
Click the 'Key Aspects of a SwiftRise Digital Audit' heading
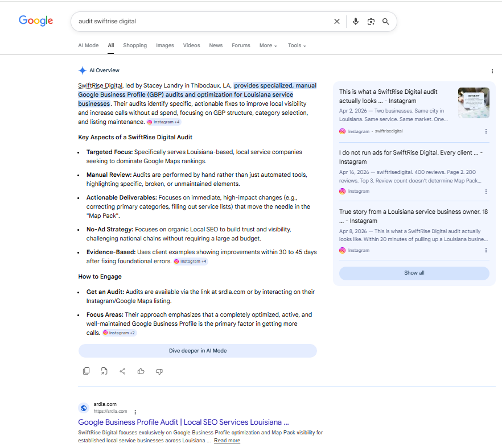pyautogui.click(x=135, y=137)
